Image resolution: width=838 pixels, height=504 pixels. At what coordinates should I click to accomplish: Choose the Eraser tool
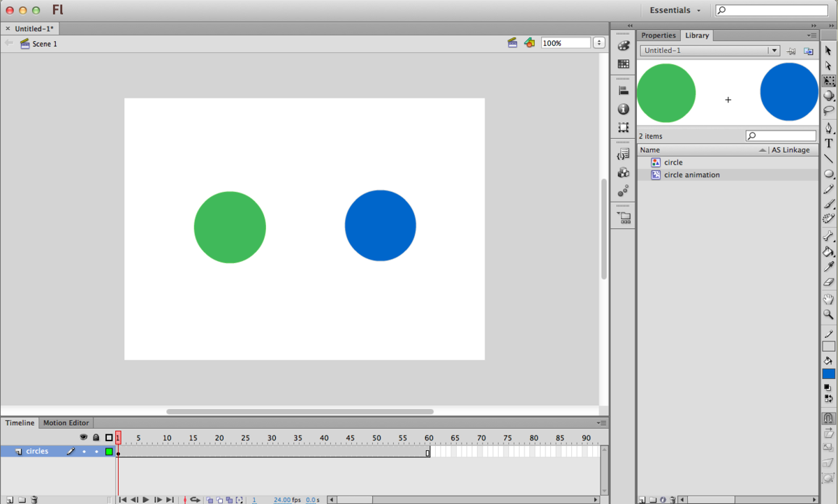click(x=828, y=282)
